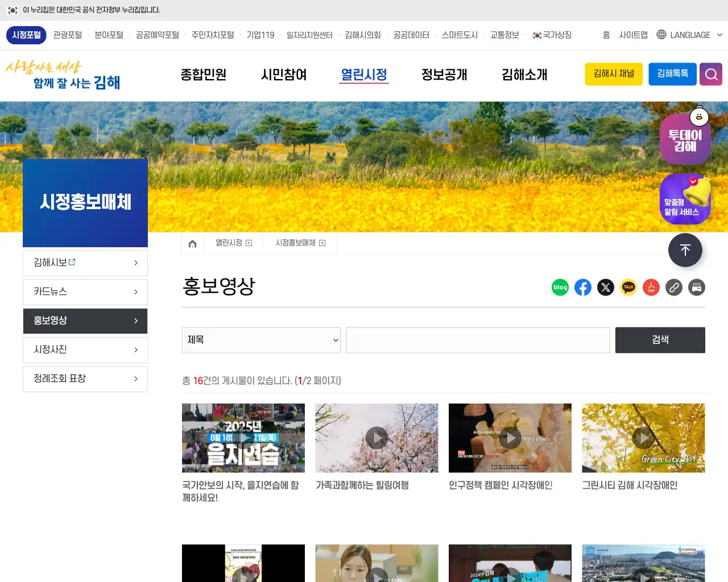Open the 종합민원 main menu
Image resolution: width=728 pixels, height=582 pixels.
204,74
